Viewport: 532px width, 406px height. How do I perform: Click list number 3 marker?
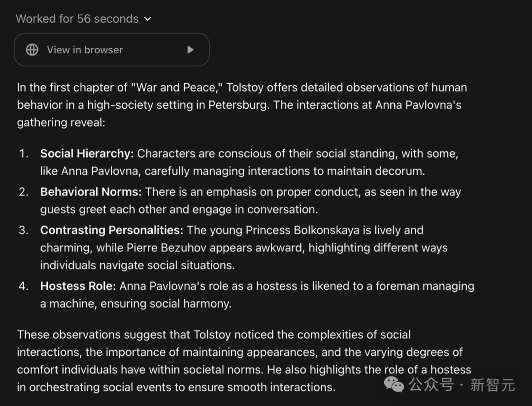(x=24, y=230)
